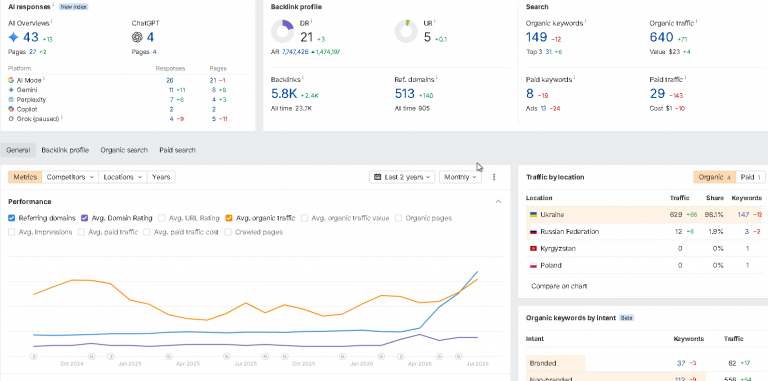Open the Monthly interval dropdown

[460, 177]
